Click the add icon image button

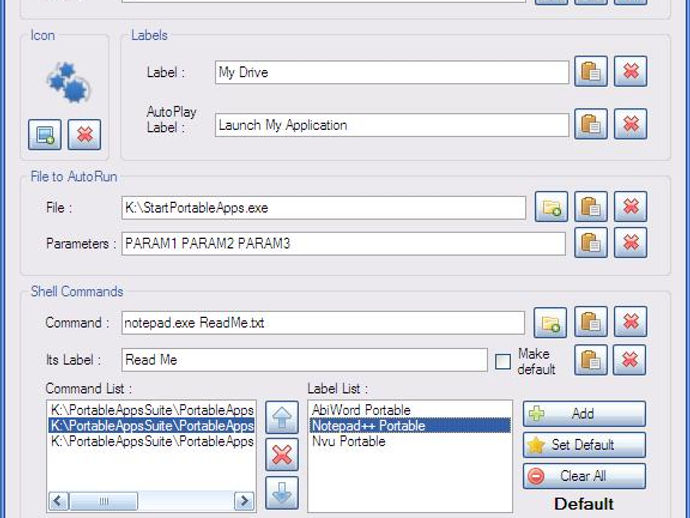[x=45, y=135]
